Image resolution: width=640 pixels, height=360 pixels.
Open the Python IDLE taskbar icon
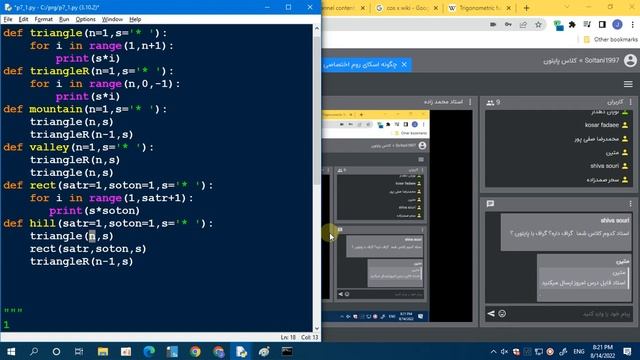[x=241, y=351]
